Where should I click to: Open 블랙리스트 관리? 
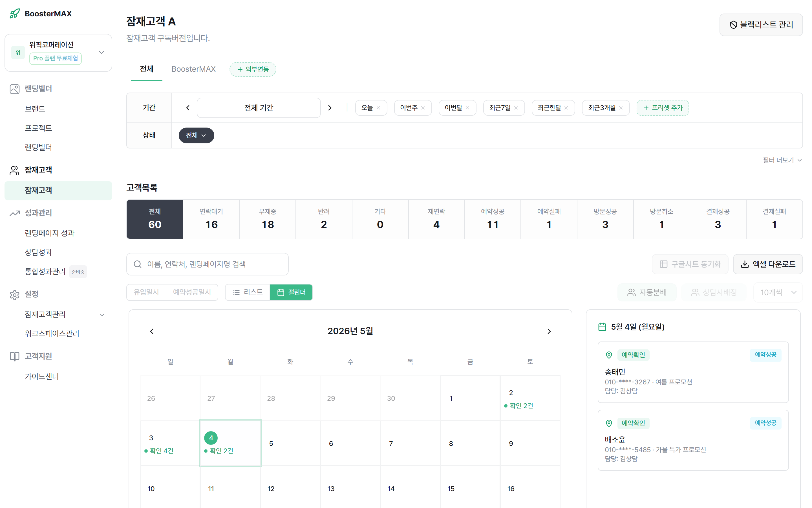(761, 25)
